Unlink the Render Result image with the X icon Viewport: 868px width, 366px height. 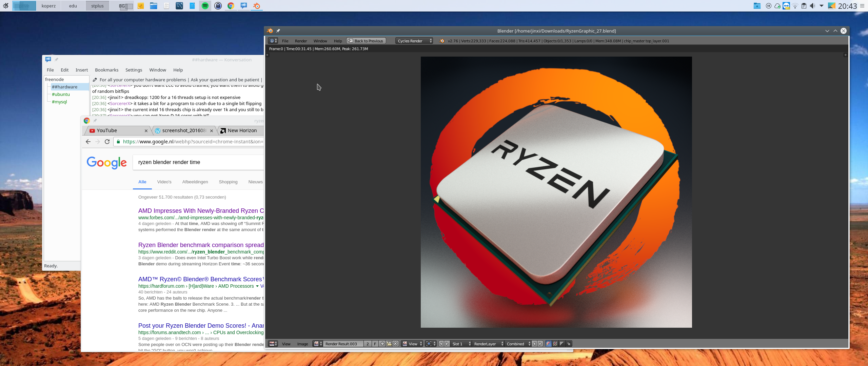[x=395, y=344]
